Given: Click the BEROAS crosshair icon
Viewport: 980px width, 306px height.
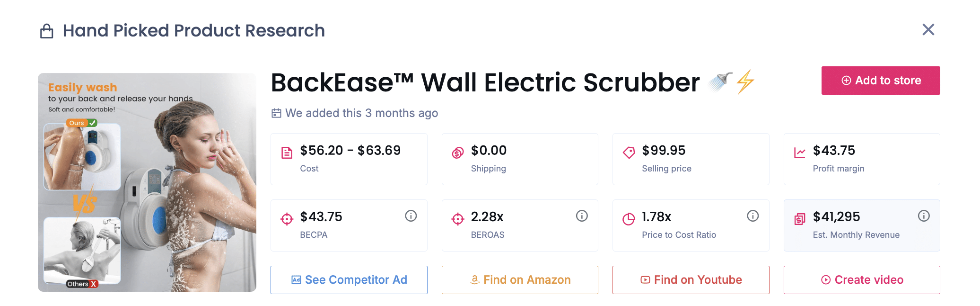Looking at the screenshot, I should (x=457, y=217).
